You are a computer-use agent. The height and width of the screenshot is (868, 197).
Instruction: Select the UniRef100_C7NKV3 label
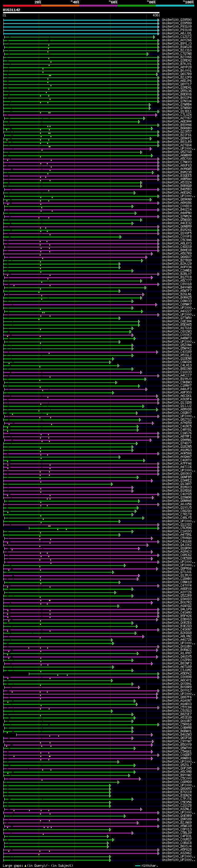click(x=177, y=162)
